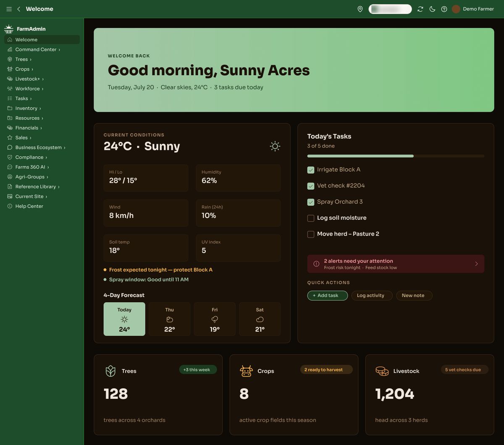Toggle dark mode moon icon
The image size is (504, 445).
(432, 9)
